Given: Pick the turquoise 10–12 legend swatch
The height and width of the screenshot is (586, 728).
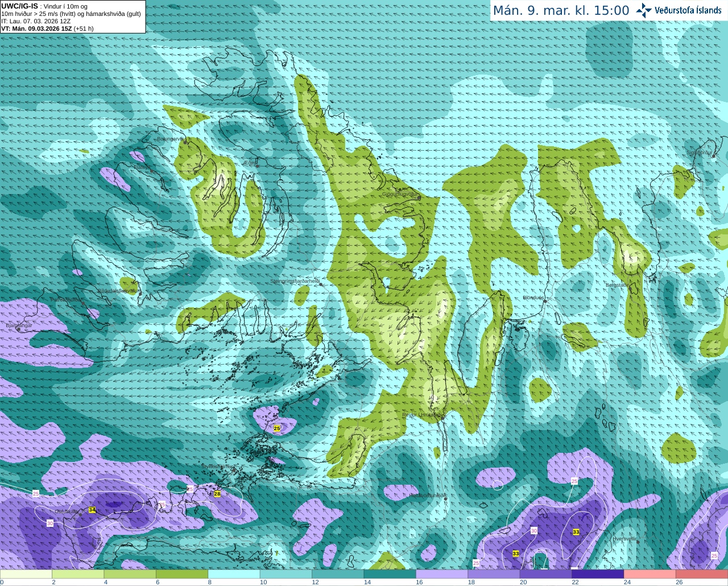Looking at the screenshot, I should tap(286, 574).
